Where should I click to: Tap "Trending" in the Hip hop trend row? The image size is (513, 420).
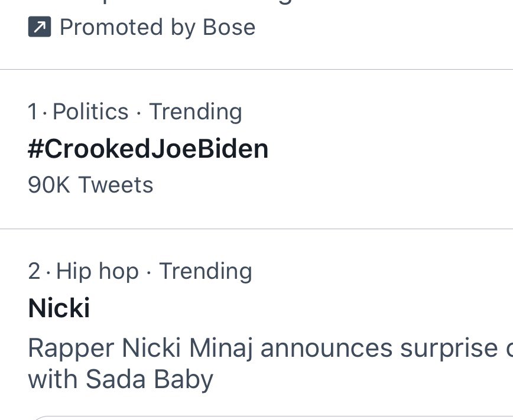click(x=206, y=271)
